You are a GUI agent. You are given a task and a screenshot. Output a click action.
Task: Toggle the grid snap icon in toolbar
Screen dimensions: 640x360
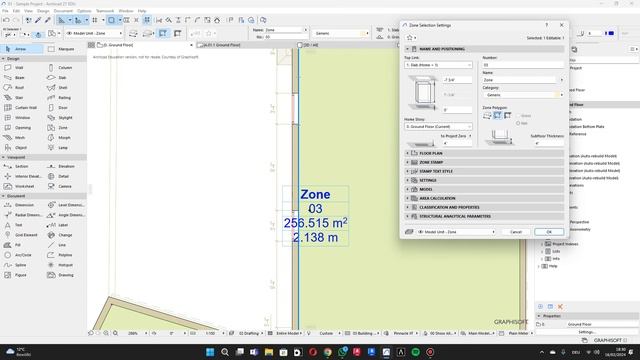pyautogui.click(x=147, y=20)
